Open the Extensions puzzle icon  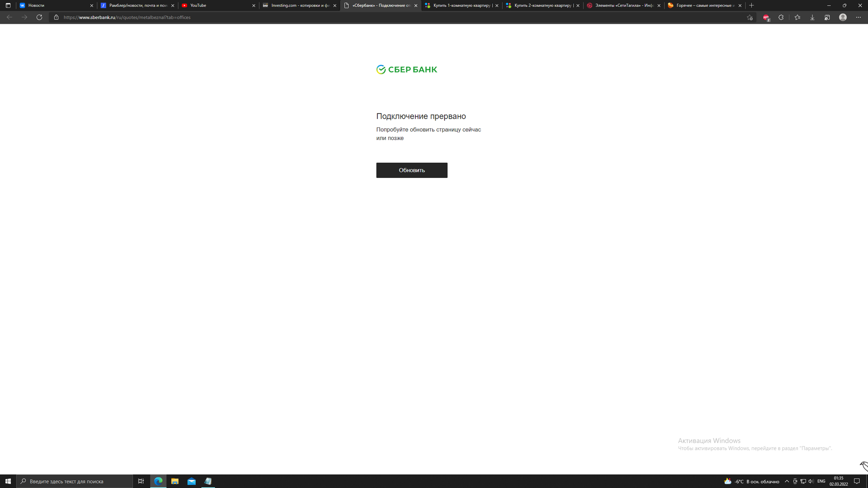point(781,17)
